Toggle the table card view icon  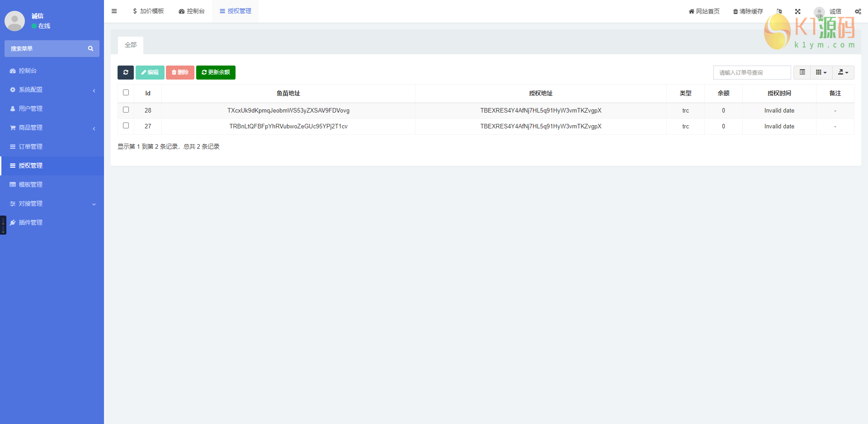(x=802, y=72)
